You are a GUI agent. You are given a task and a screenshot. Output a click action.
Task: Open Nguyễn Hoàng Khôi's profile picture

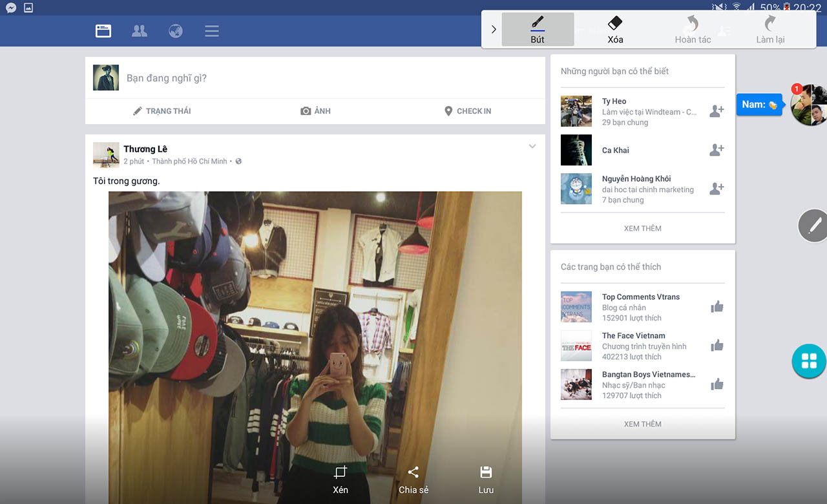click(x=576, y=189)
